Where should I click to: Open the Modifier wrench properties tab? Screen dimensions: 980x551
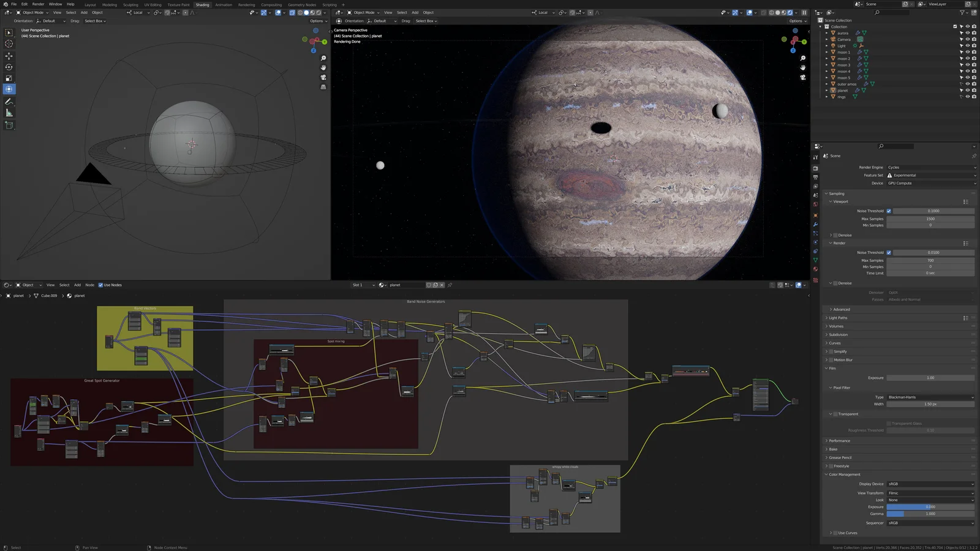click(815, 225)
